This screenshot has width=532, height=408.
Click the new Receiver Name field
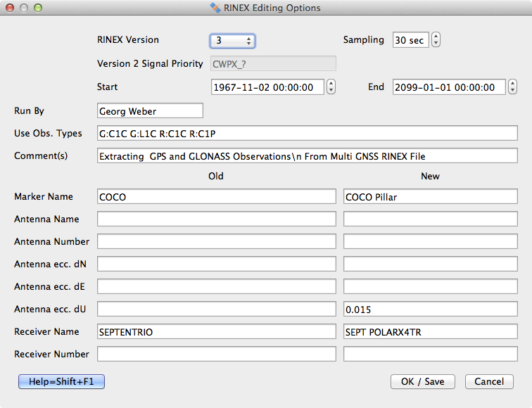pos(430,332)
